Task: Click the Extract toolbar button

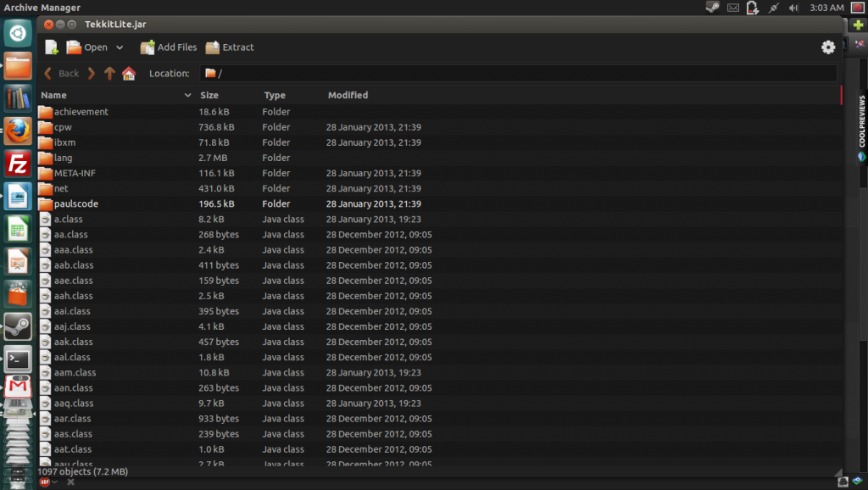Action: coord(230,47)
